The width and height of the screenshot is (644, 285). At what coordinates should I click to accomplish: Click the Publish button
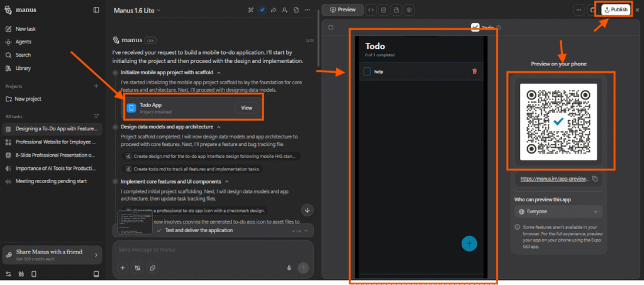point(615,10)
